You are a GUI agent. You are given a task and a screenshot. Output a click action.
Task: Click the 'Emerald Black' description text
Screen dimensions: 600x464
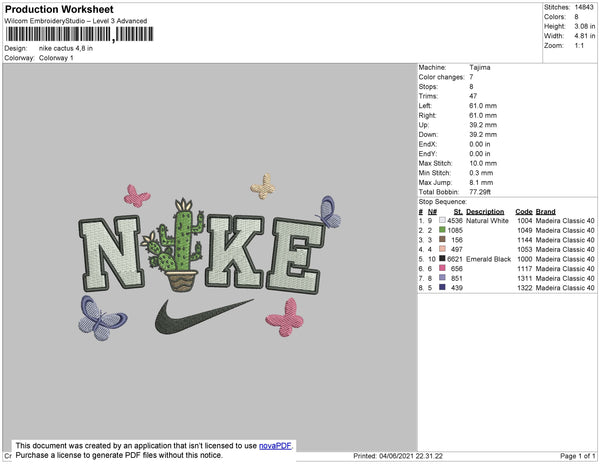(x=489, y=259)
